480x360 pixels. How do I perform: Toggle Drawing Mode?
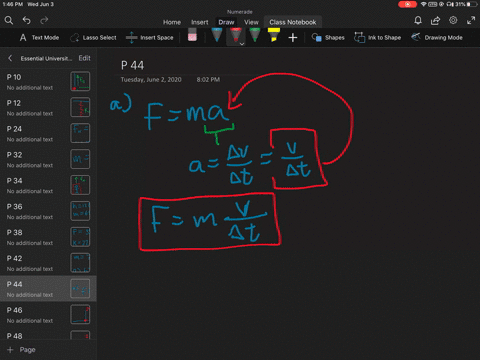coord(437,38)
